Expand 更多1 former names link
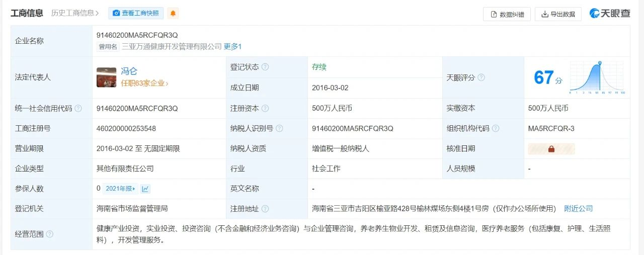 (x=233, y=46)
